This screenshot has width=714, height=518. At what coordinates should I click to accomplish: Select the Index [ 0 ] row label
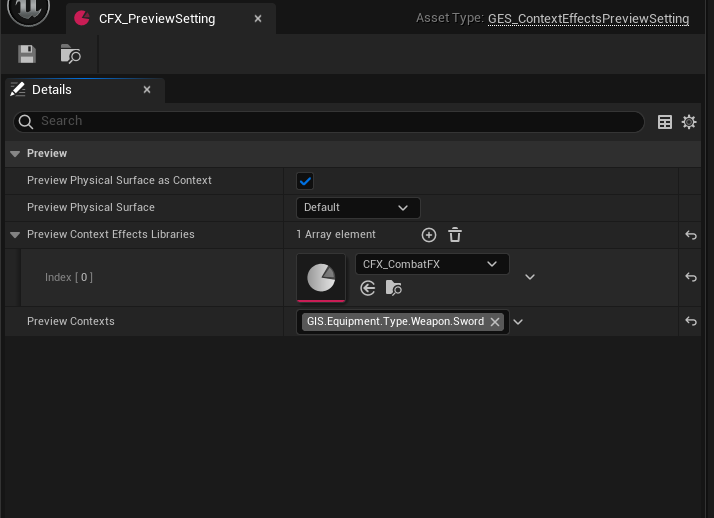(69, 277)
